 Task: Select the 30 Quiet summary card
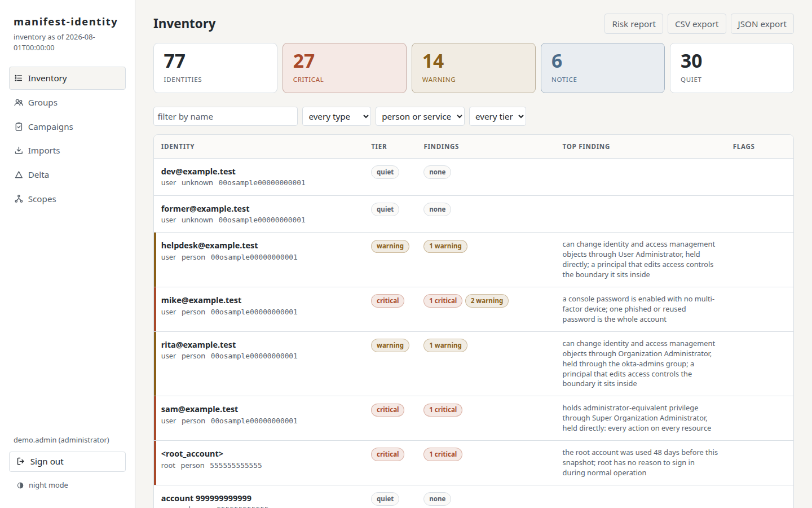tap(732, 68)
